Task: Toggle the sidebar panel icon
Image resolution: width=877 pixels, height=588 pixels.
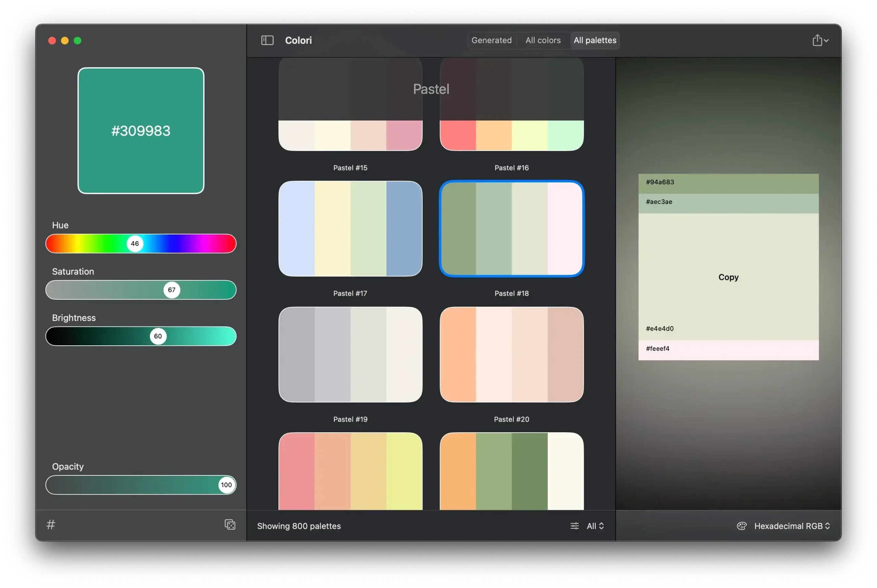Action: click(267, 40)
